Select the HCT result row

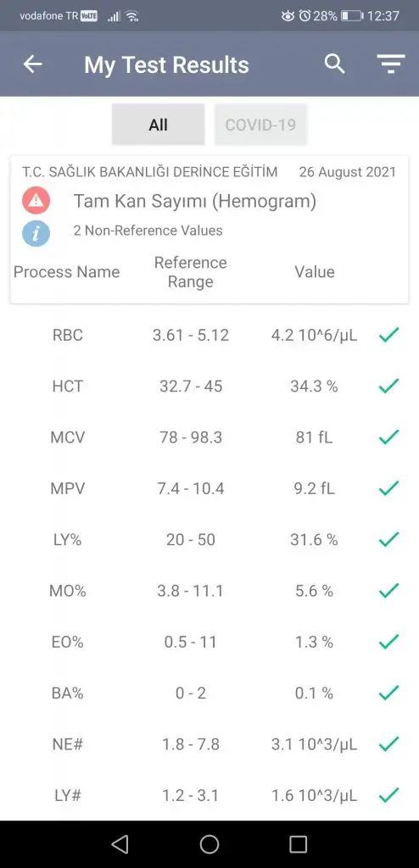click(209, 386)
